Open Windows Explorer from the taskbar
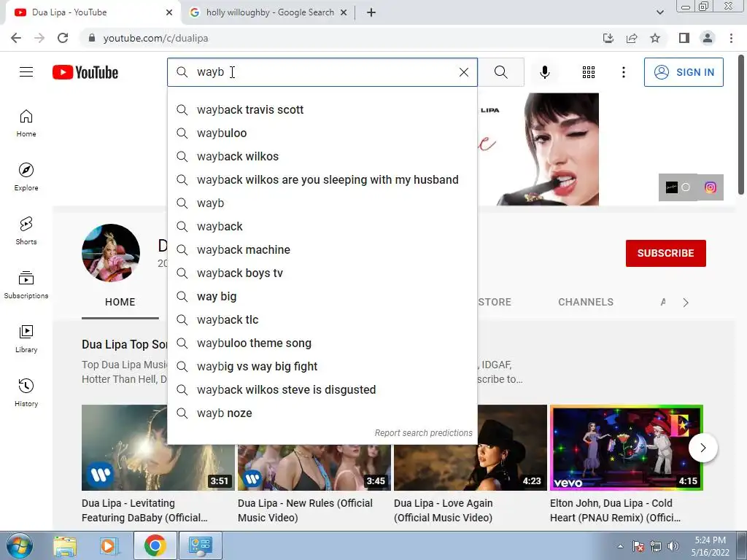Screen dimensions: 747x560 coord(65,545)
